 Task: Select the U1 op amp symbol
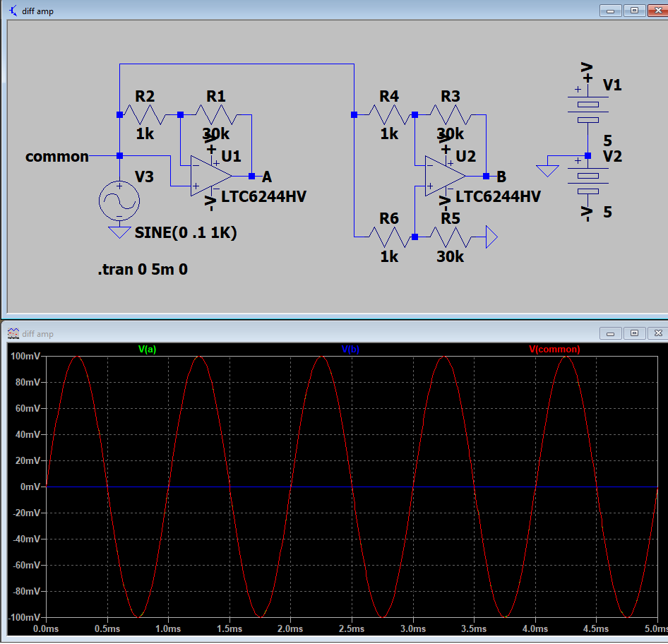click(210, 176)
